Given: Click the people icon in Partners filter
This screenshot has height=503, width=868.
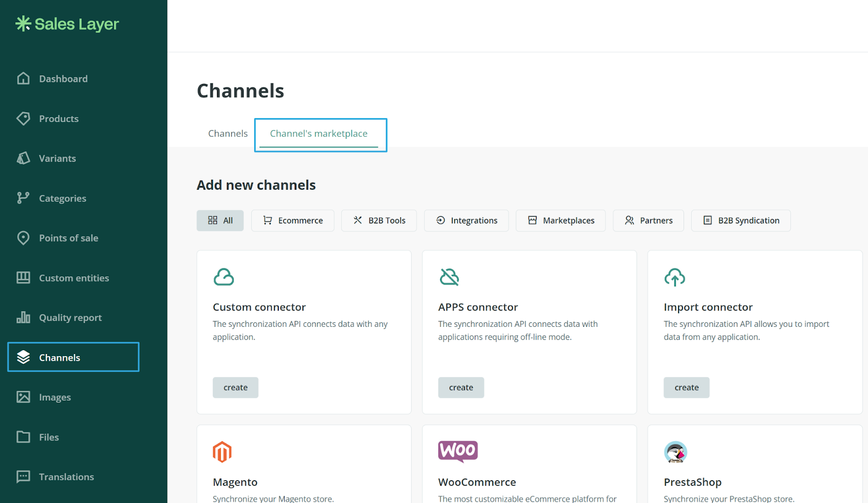Looking at the screenshot, I should pos(629,220).
